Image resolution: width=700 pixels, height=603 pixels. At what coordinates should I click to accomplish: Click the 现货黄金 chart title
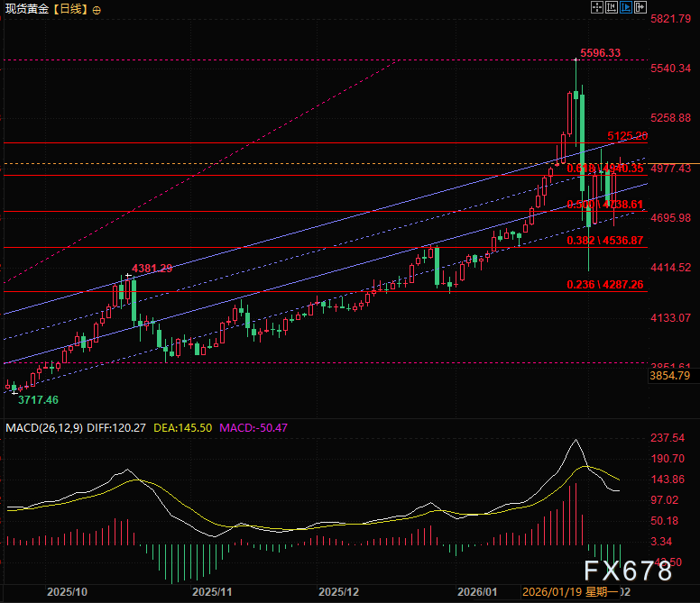(x=26, y=9)
